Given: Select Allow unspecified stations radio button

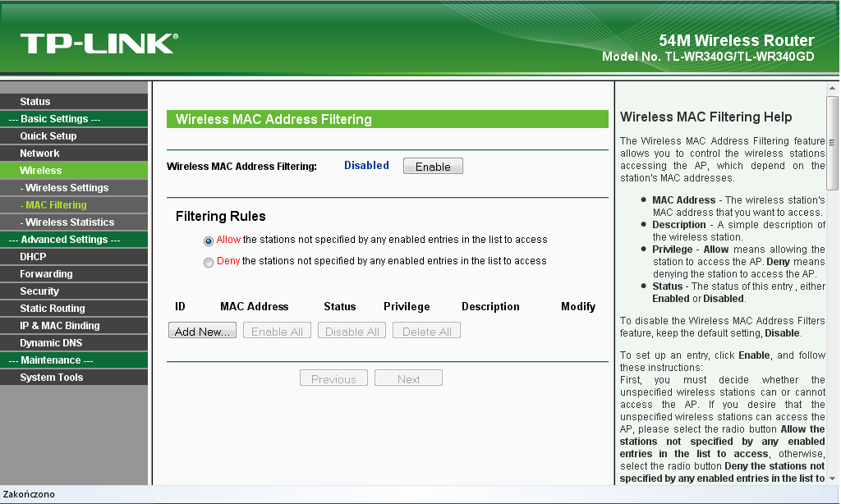Looking at the screenshot, I should (209, 241).
